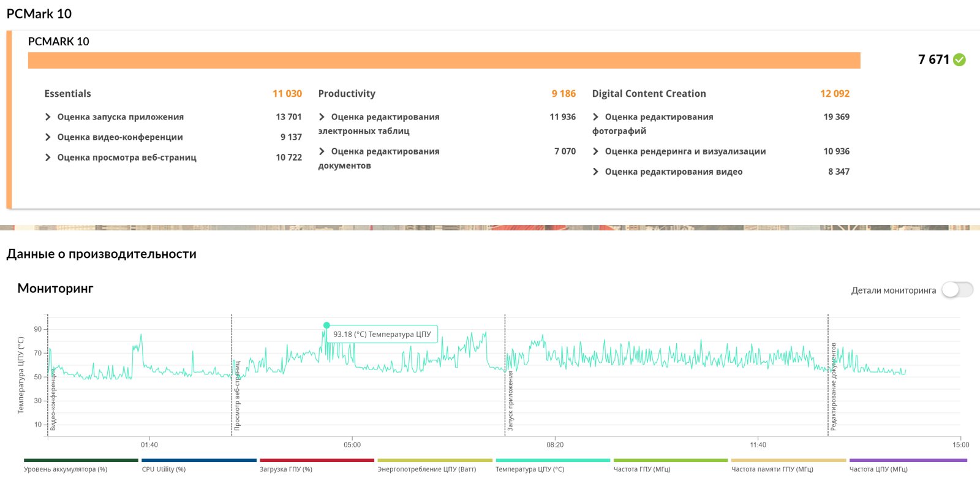Click the value 19 369
Viewport: 980px width, 478px height.
pyautogui.click(x=837, y=117)
